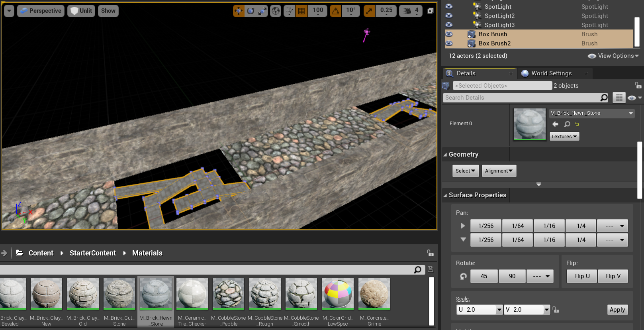
Task: Toggle world/local coordinate space globe
Action: (276, 11)
